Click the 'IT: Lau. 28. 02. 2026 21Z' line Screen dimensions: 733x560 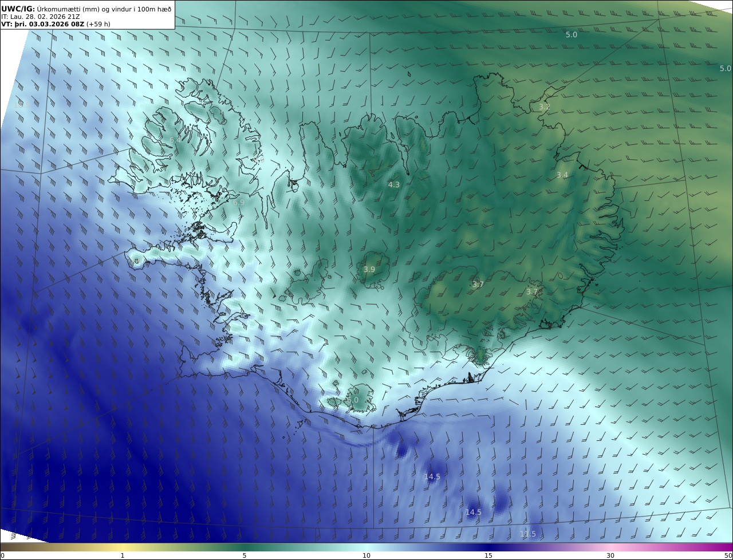point(41,17)
